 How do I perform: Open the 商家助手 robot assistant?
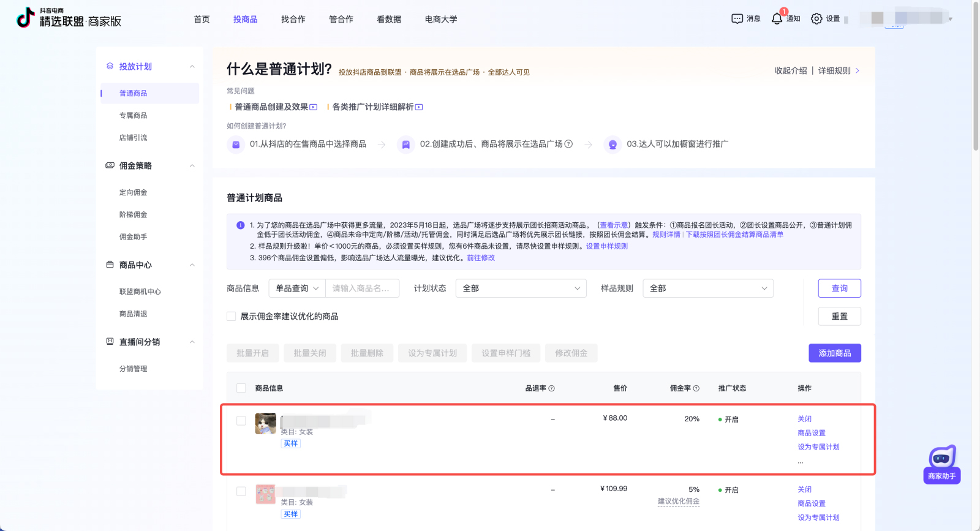point(942,465)
